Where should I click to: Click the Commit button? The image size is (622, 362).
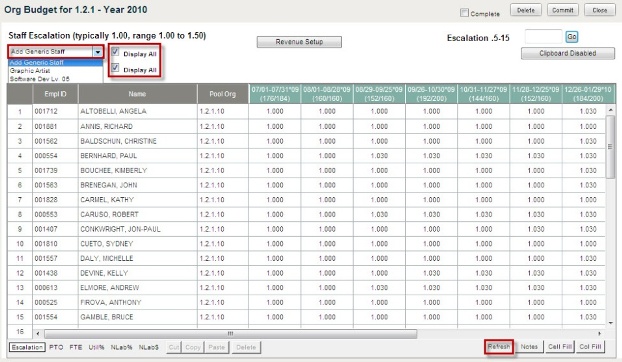(562, 10)
